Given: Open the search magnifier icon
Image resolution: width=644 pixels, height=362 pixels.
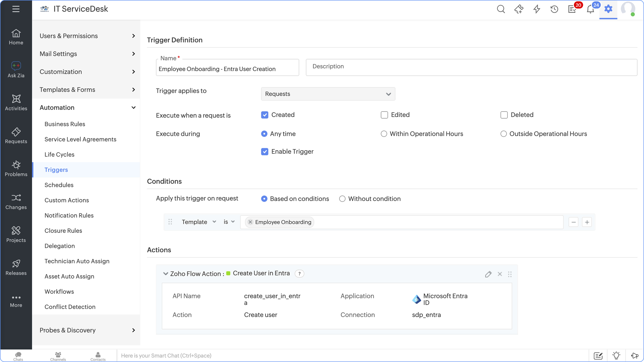Looking at the screenshot, I should click(501, 9).
